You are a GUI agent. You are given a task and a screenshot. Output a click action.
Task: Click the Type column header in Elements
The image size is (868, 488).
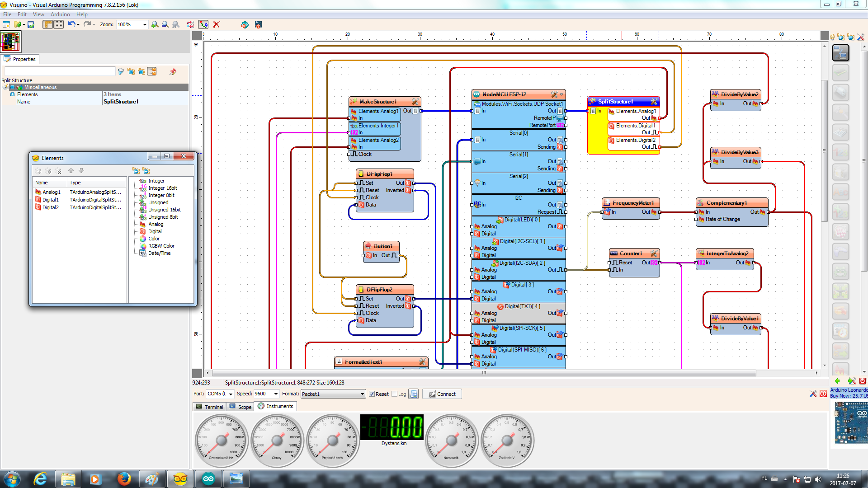97,183
